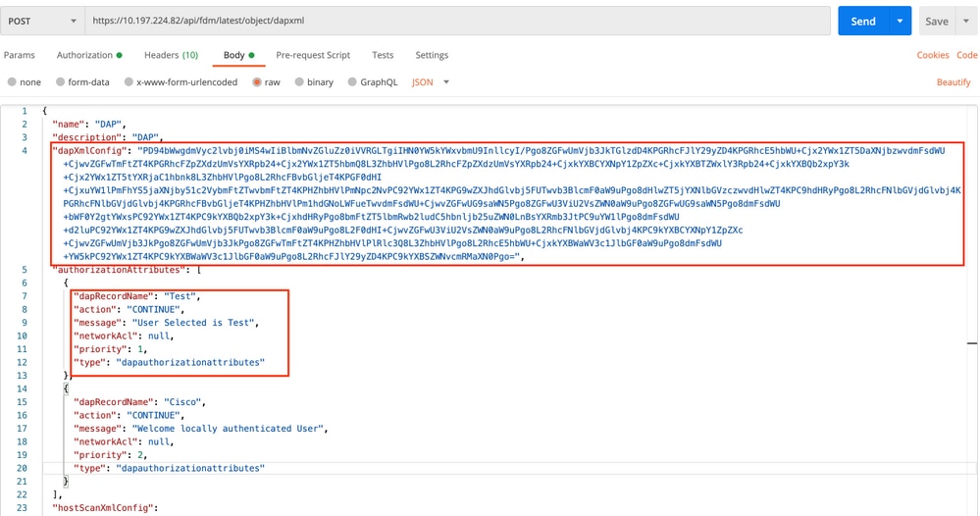Open the Code link
The image size is (980, 516).
966,55
